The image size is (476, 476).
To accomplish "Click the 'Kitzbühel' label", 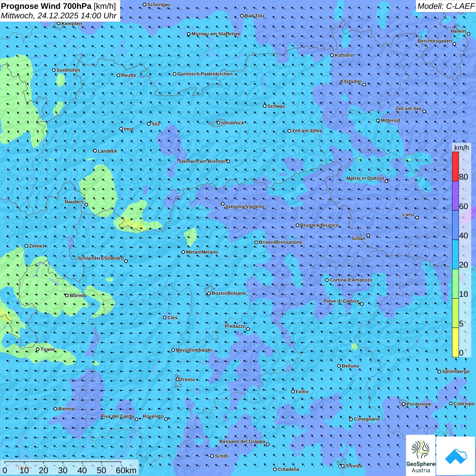I will 351,81.
